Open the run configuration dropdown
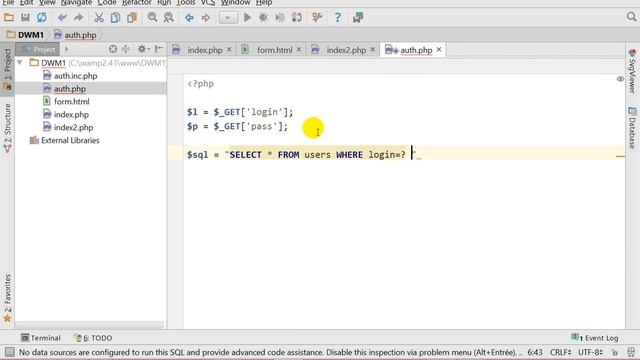640x360 pixels. (228, 18)
